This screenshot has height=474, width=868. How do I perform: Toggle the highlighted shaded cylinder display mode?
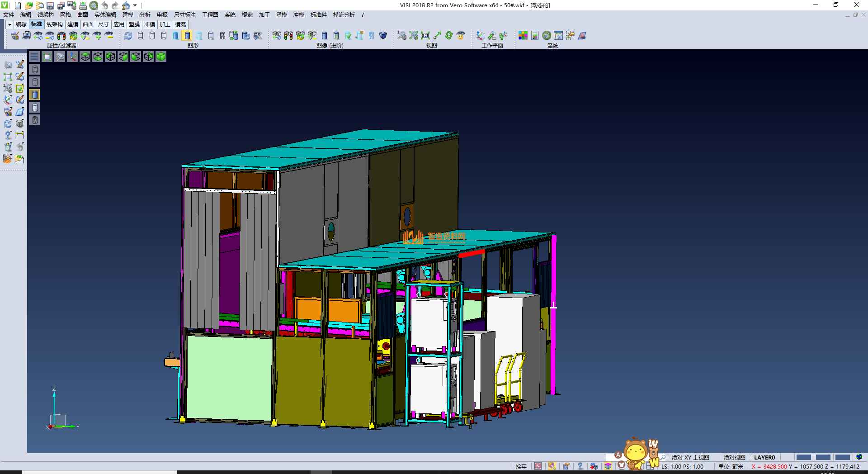pos(187,36)
